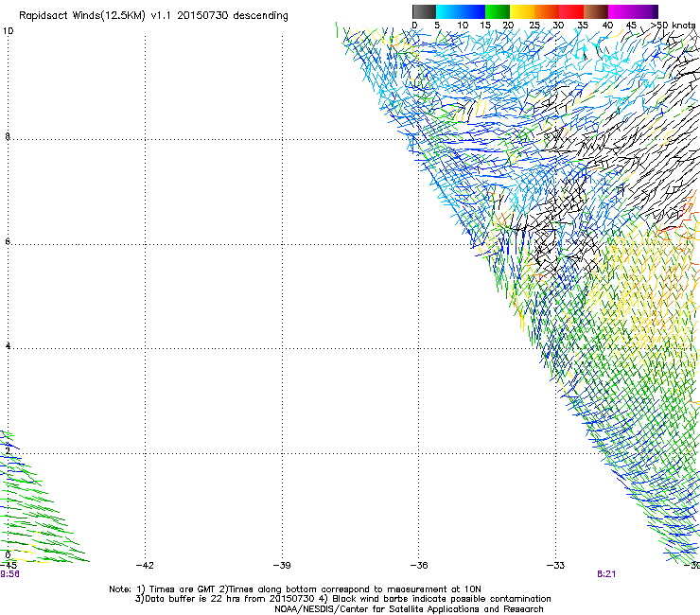Click the 'NOAA/NESDIS/Center for Satellite Applications and Research' credit
This screenshot has height=615, width=700.
[x=409, y=609]
